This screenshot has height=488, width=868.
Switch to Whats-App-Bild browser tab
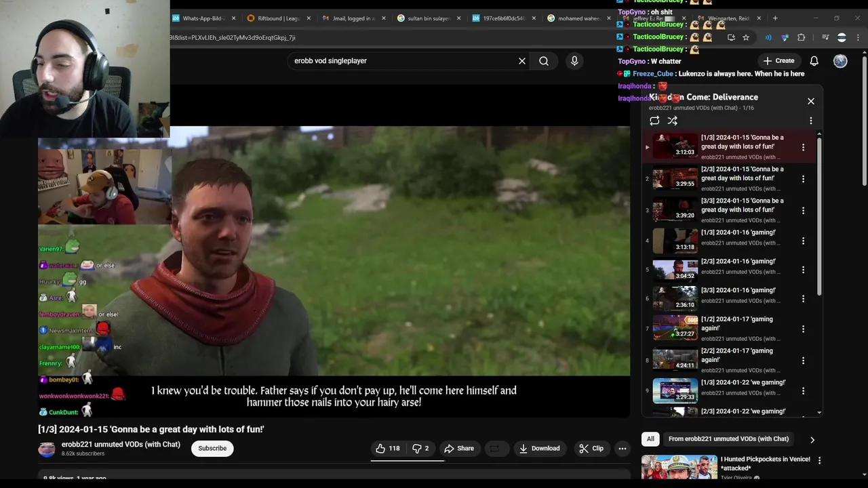pos(205,18)
